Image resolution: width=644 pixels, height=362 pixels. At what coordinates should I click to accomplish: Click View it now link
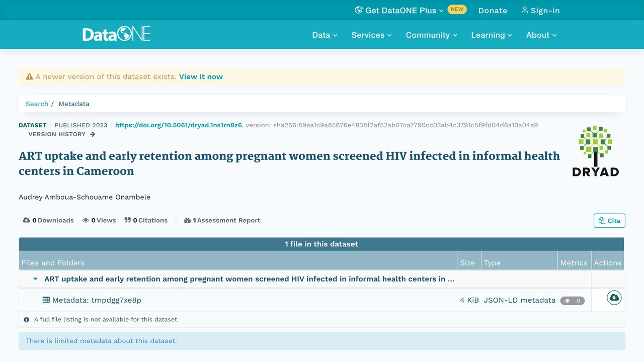click(x=201, y=77)
